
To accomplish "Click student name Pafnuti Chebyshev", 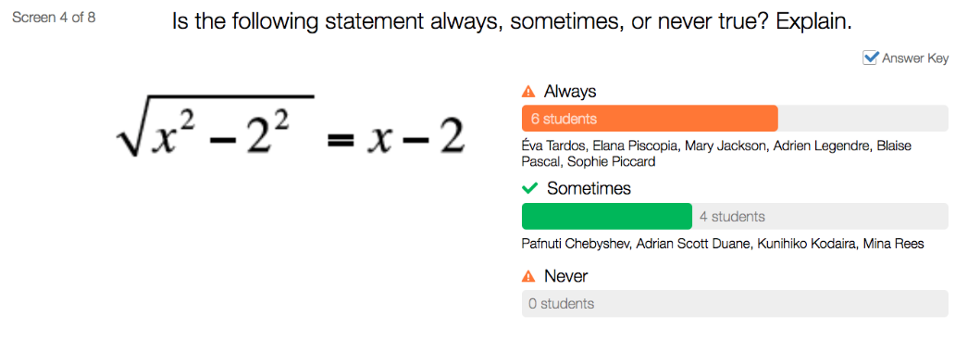I will [x=576, y=244].
